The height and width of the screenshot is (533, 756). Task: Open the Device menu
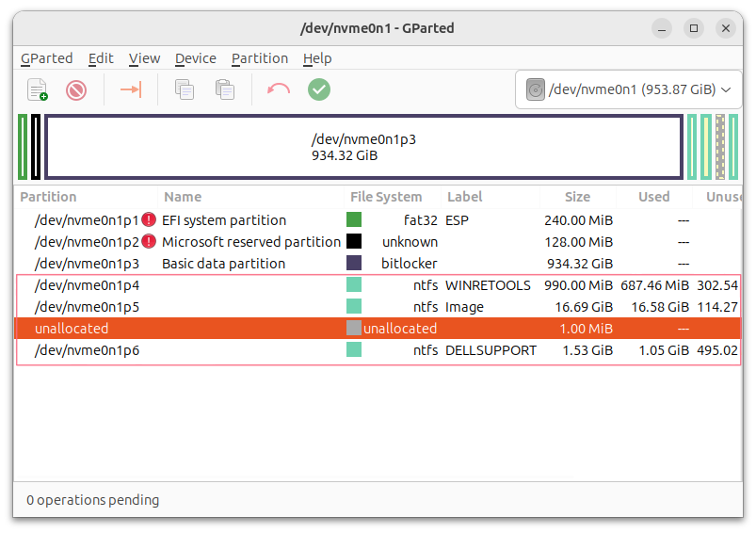tap(195, 58)
